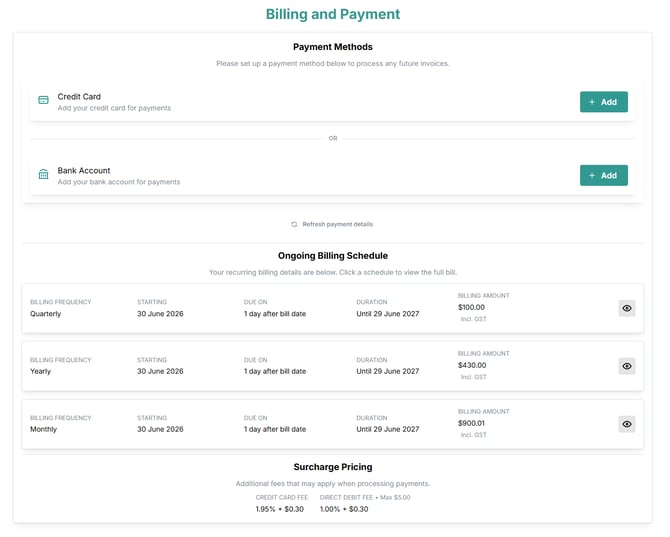The width and height of the screenshot is (670, 537).
Task: View the Monthly bill via eye icon
Action: tap(626, 424)
